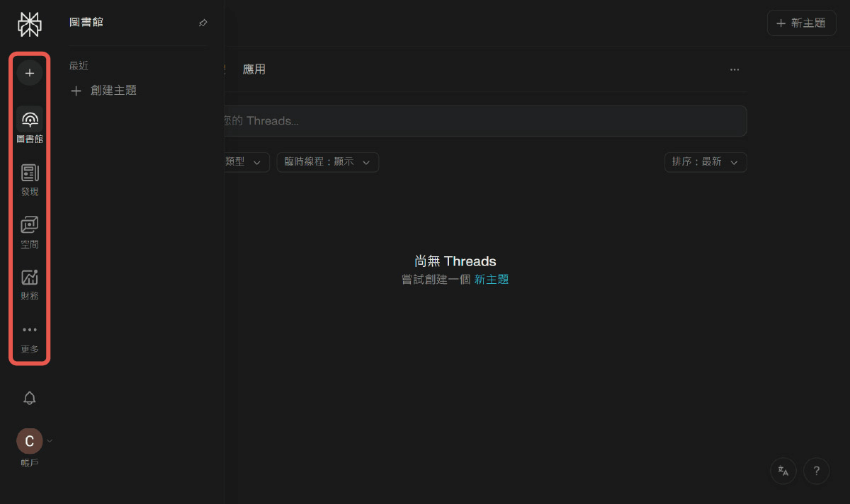Screen dimensions: 850x504
Task: Open the translate language icon
Action: pos(783,471)
